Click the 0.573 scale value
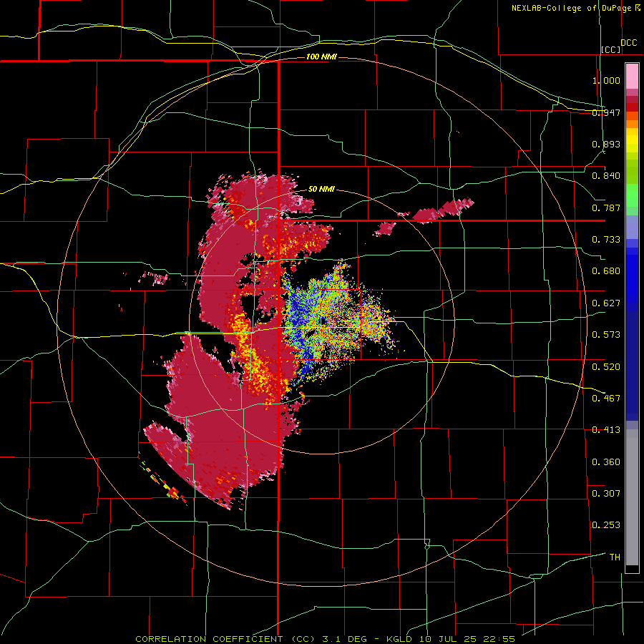The height and width of the screenshot is (644, 644). click(606, 335)
